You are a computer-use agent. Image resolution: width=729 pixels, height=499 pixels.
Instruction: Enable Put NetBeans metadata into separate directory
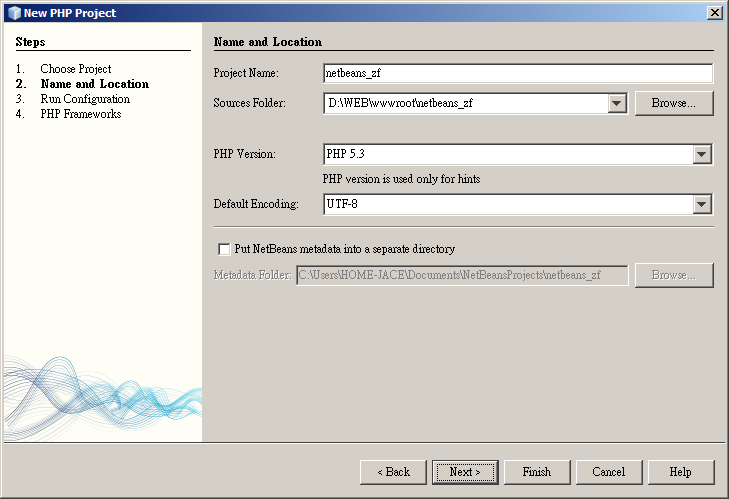pyautogui.click(x=224, y=249)
